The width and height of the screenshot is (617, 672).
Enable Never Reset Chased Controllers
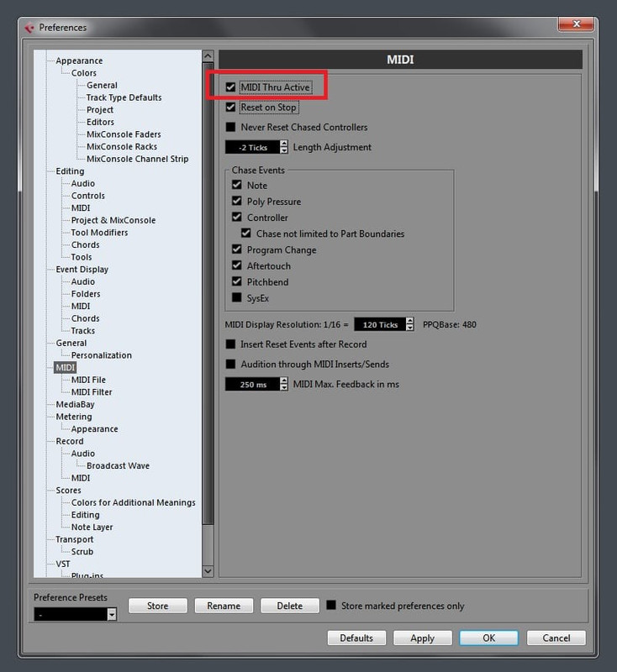coord(230,127)
